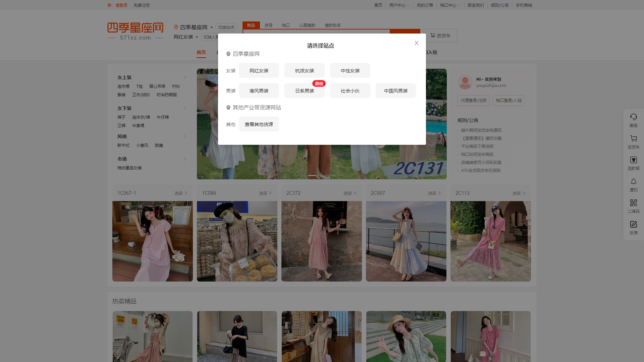The image size is (644, 362).
Task: Close the station selection dialog
Action: tap(416, 43)
